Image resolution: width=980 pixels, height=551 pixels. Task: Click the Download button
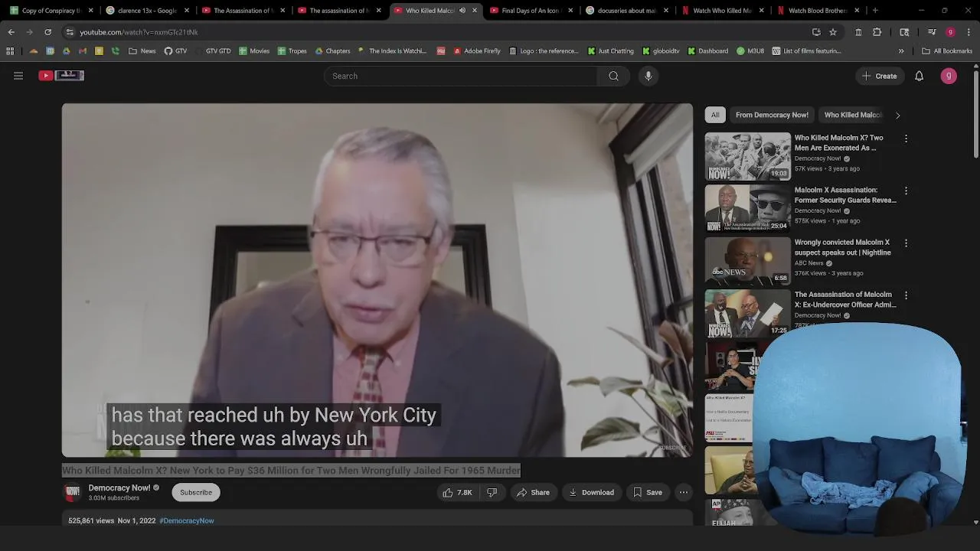591,492
